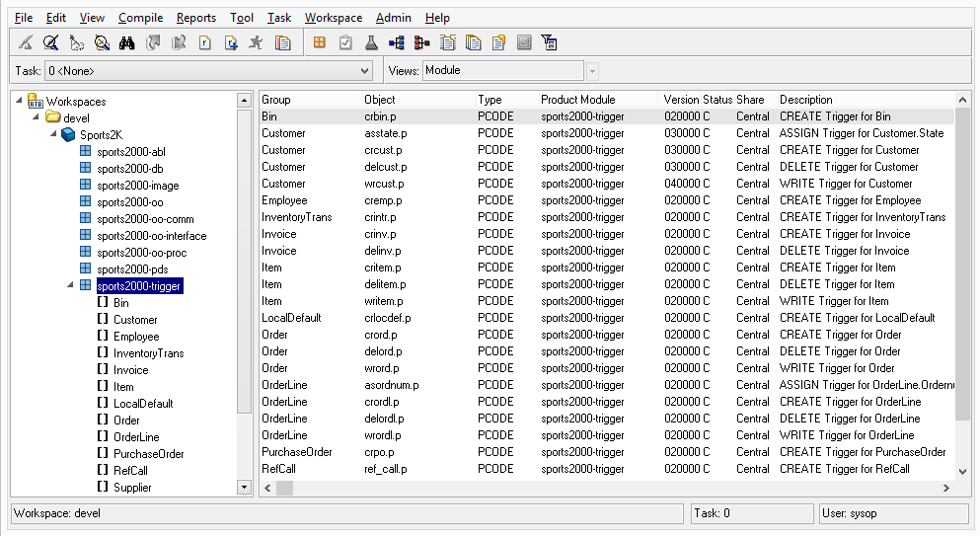980x536 pixels.
Task: Open the Tool menu
Action: coord(242,18)
